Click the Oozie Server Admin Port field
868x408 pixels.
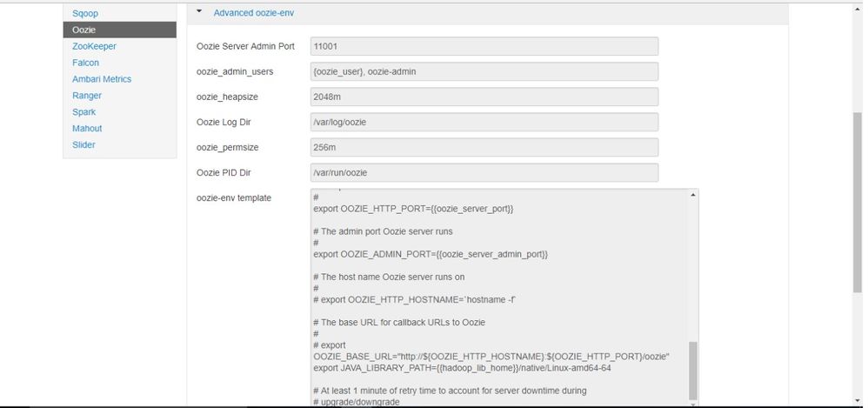point(484,46)
